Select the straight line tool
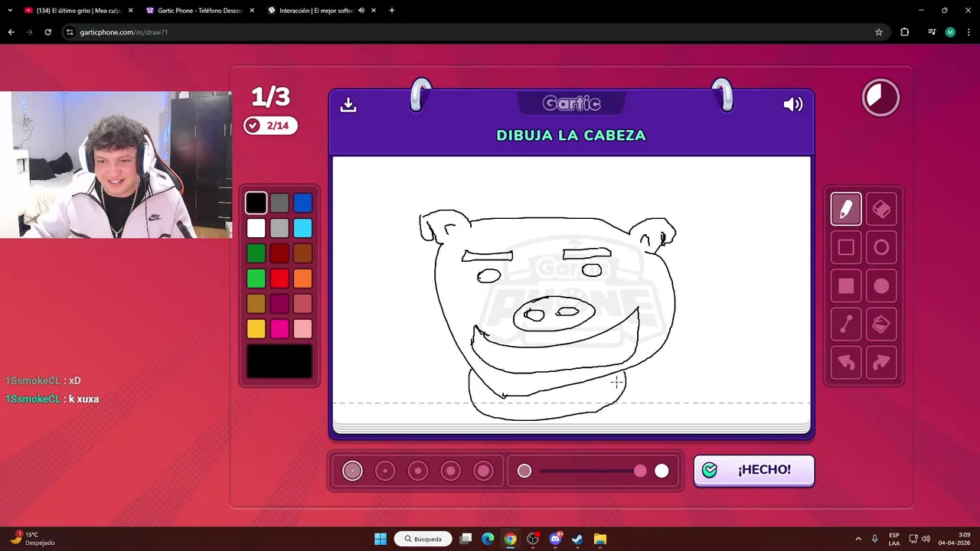980x551 pixels. pyautogui.click(x=846, y=324)
